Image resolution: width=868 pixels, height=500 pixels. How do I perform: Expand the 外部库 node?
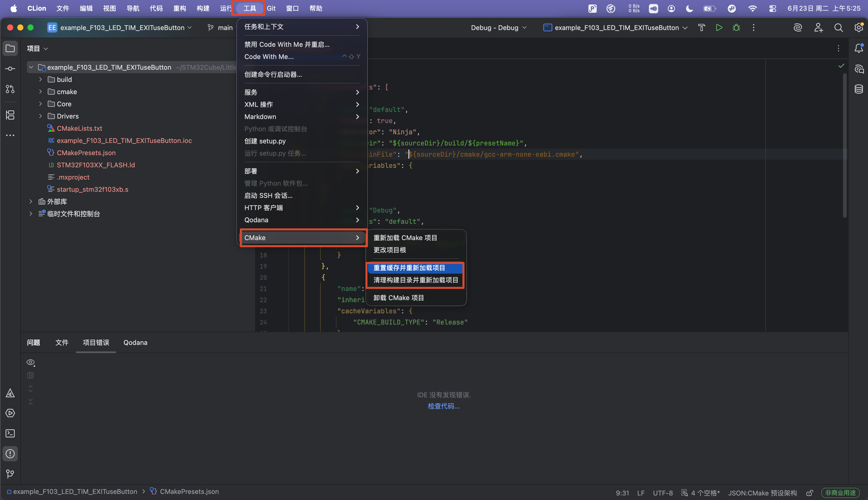click(31, 201)
